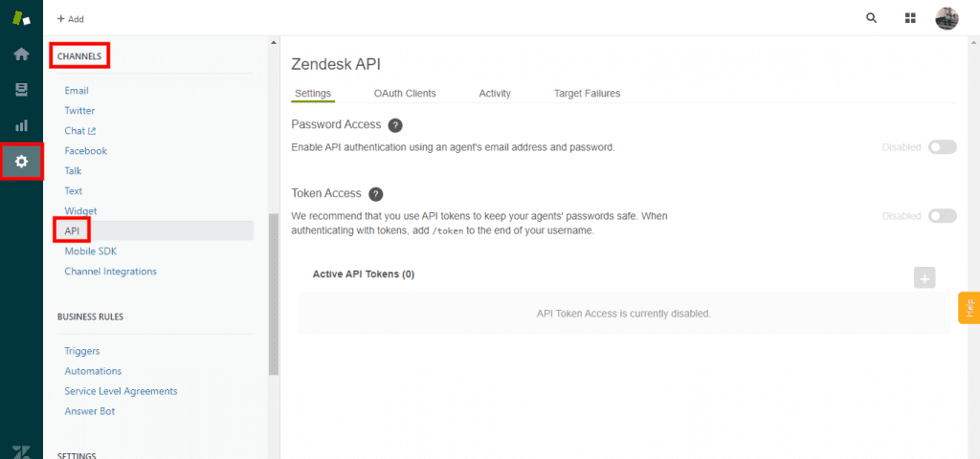980x459 pixels.
Task: Click the Password Access help question icon
Action: coord(395,125)
